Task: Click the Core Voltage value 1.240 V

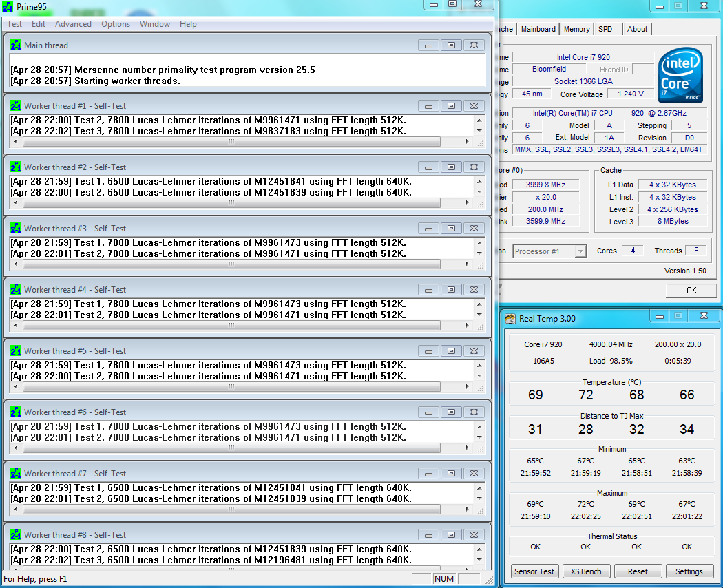Action: point(630,94)
